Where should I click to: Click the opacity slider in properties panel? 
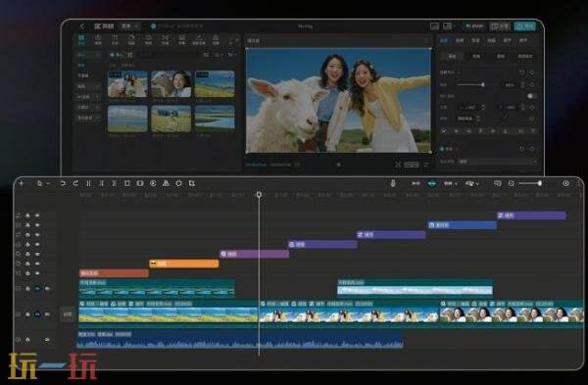[x=471, y=85]
